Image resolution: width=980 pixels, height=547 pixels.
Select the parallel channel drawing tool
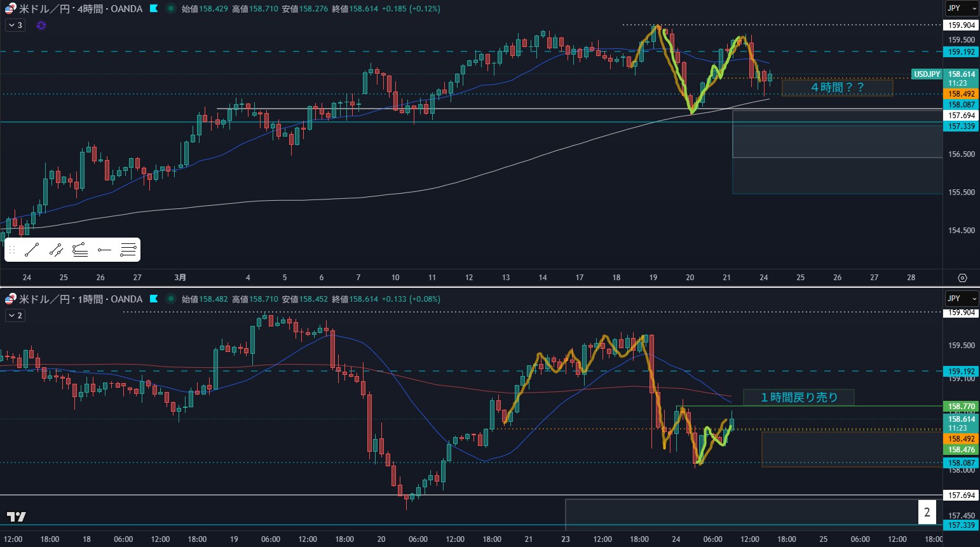[x=56, y=250]
